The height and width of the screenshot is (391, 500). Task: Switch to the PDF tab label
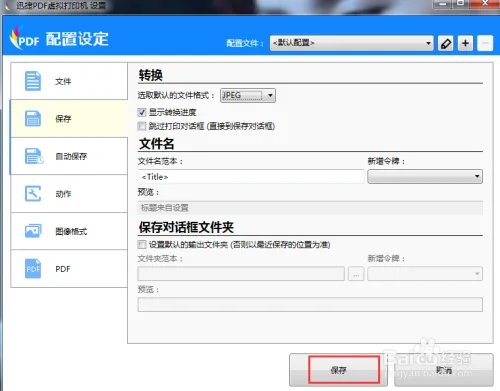pos(63,269)
